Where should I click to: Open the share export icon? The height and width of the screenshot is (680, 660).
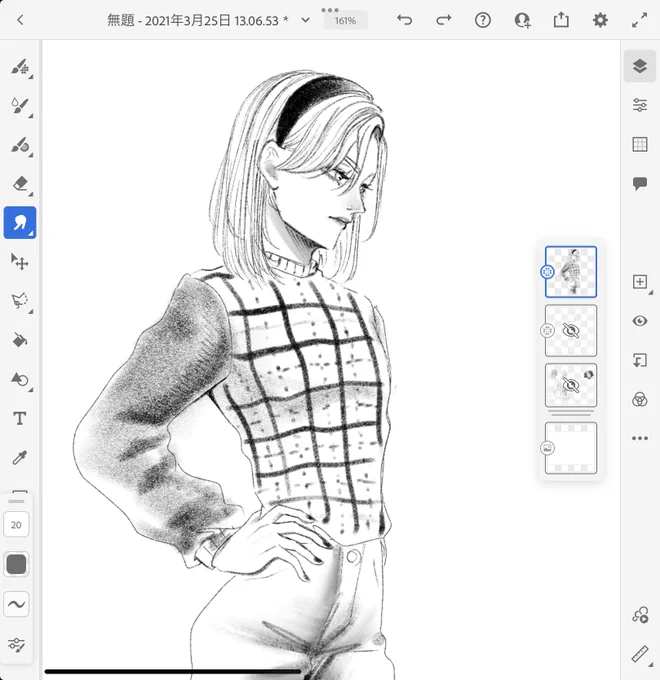[x=561, y=20]
